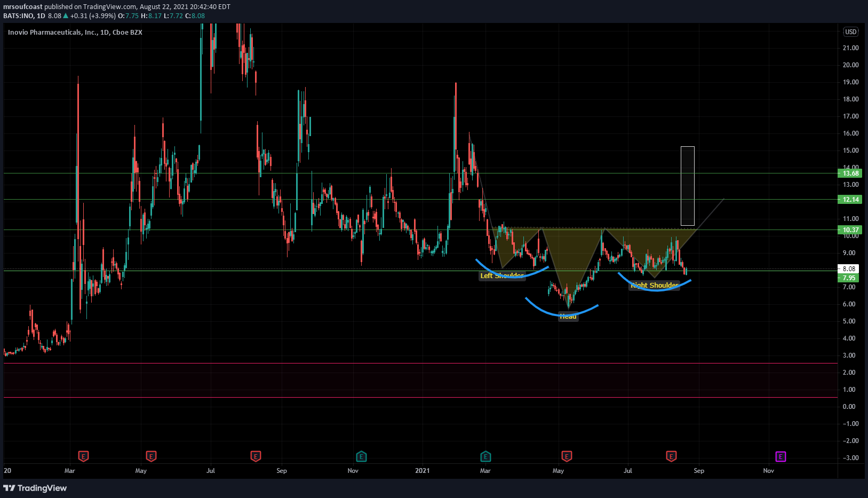Click the Inovio Pharmaceuticals chart title
Viewport: 868px width, 498px height.
[x=75, y=32]
